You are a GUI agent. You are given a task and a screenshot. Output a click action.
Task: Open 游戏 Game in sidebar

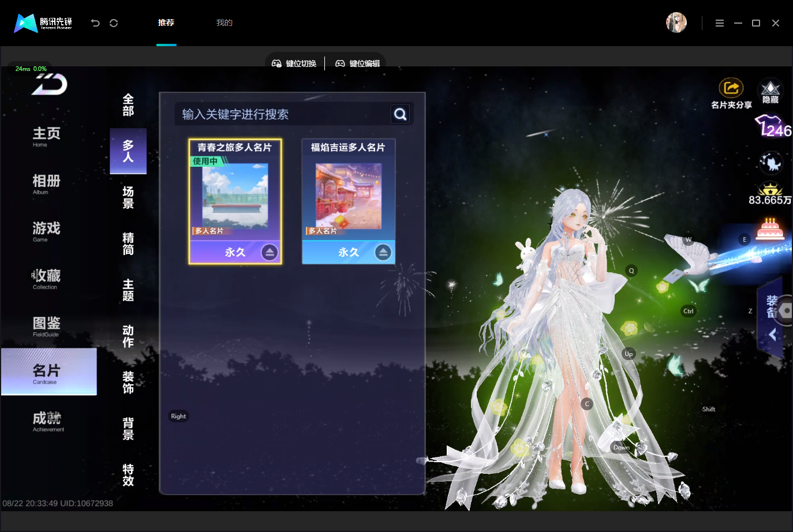point(47,231)
